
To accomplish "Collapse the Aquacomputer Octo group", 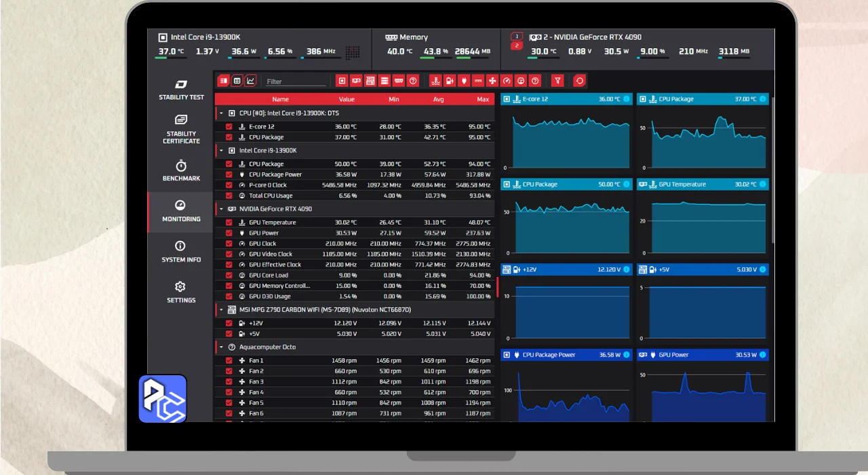I will pyautogui.click(x=221, y=347).
